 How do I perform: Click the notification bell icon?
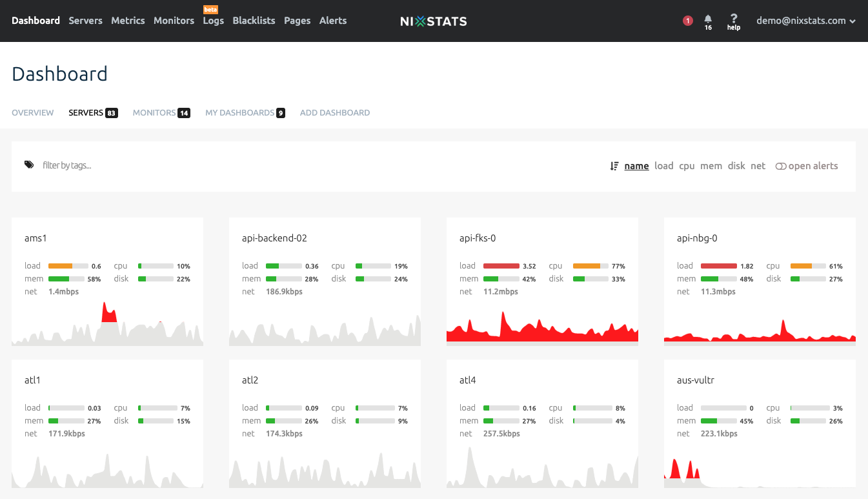tap(708, 19)
